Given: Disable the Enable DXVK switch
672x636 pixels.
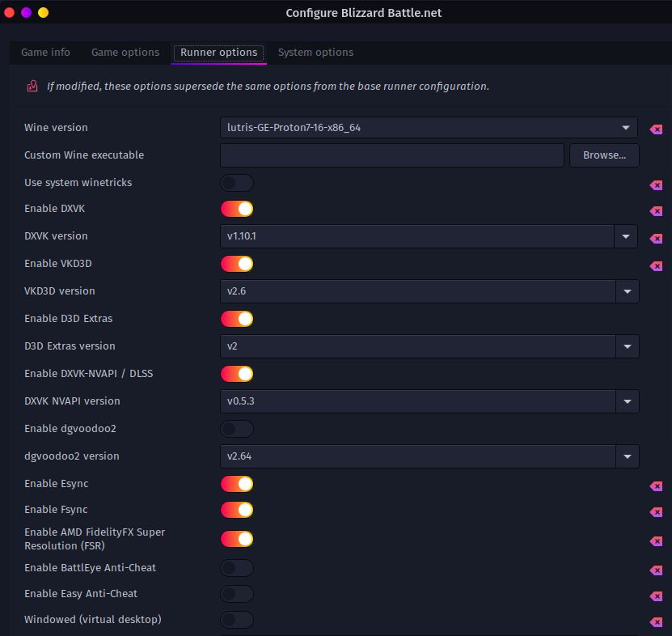Looking at the screenshot, I should tap(237, 209).
